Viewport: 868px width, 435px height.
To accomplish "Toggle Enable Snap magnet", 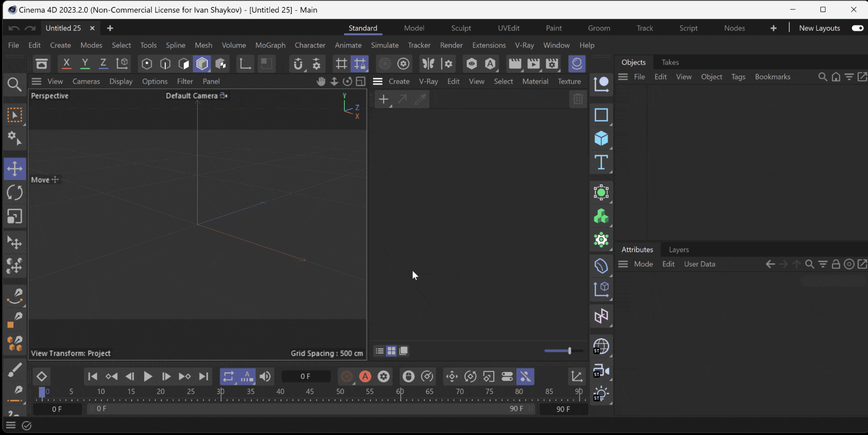I will pyautogui.click(x=298, y=64).
